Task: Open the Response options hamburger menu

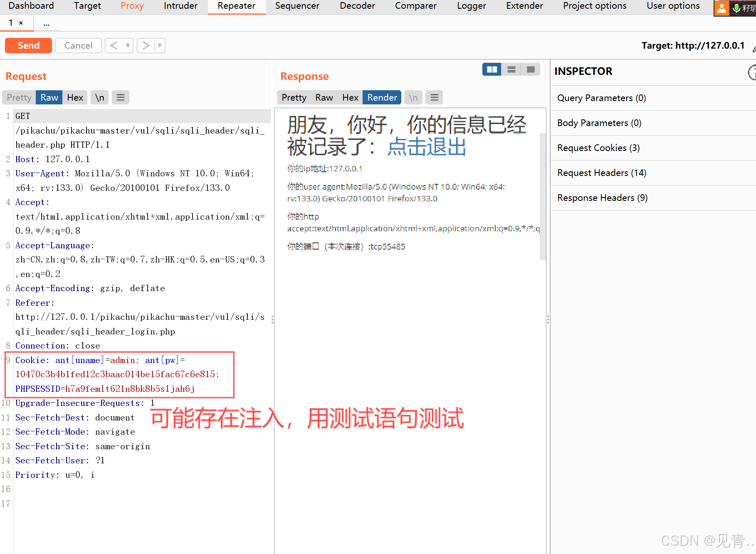Action: pyautogui.click(x=435, y=97)
